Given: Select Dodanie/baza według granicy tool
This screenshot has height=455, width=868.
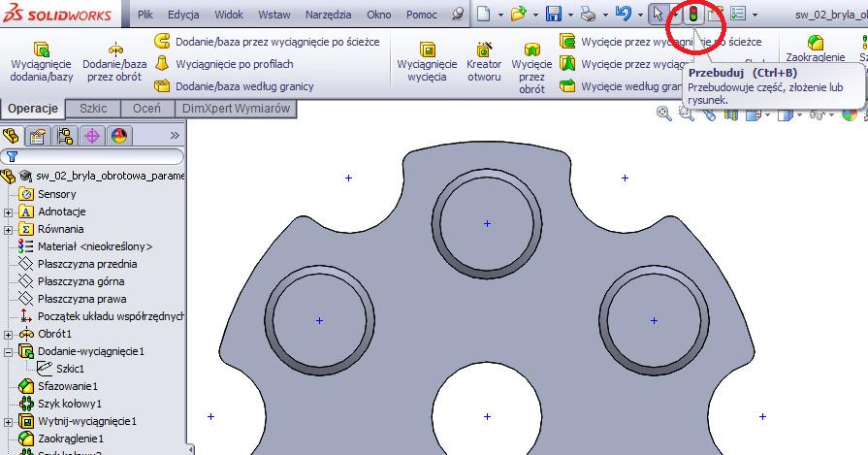Looking at the screenshot, I should tap(234, 86).
